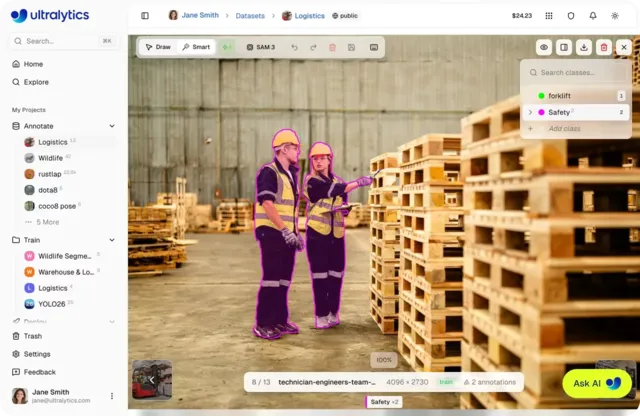This screenshot has height=416, width=640.
Task: Focus the sidebar Search field
Action: click(63, 41)
